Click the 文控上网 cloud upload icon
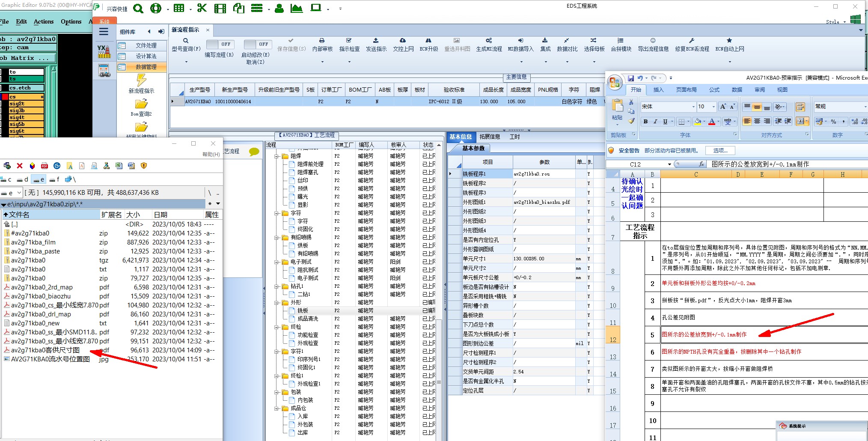868x441 pixels. tap(403, 40)
